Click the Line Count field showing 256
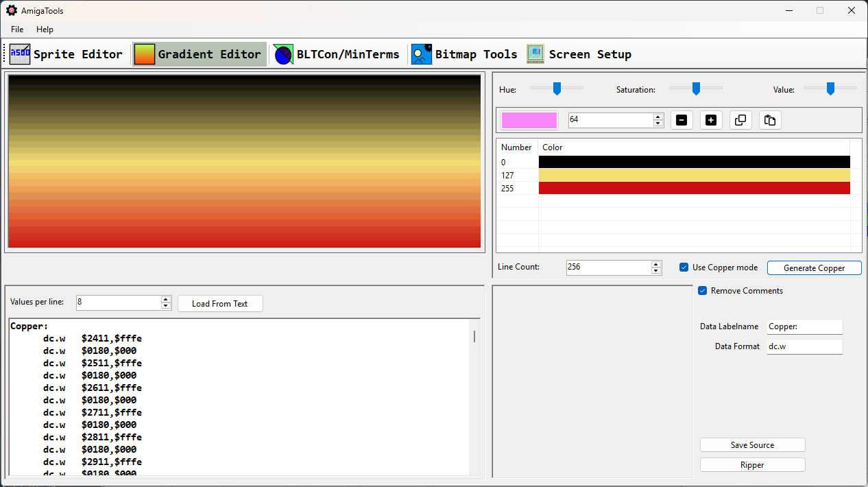Viewport: 868px width, 487px height. tap(608, 267)
